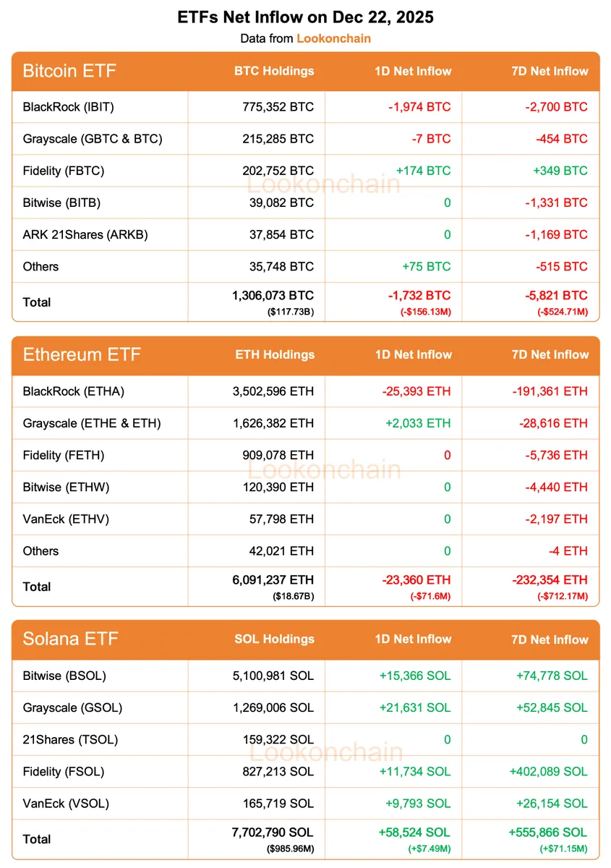This screenshot has height=868, width=611.
Task: Select the ARK 21Shares (ARKB) row
Action: click(85, 234)
